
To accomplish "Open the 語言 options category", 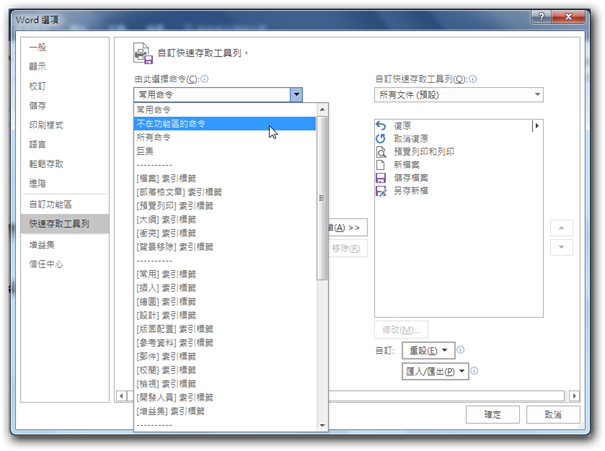I will (x=65, y=145).
